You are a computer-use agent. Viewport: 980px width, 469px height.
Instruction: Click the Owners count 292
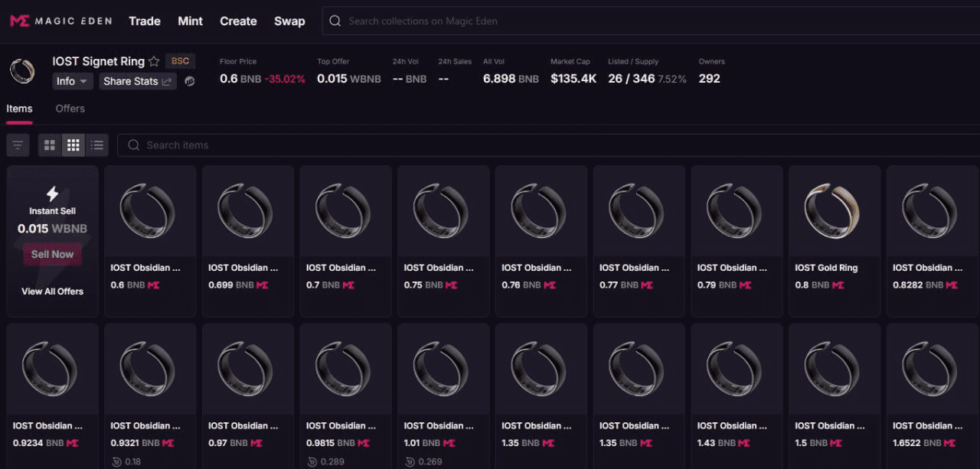tap(710, 79)
